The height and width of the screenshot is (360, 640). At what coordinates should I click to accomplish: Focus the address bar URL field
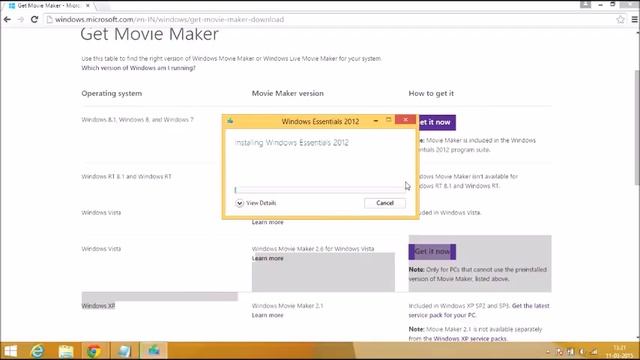331,19
